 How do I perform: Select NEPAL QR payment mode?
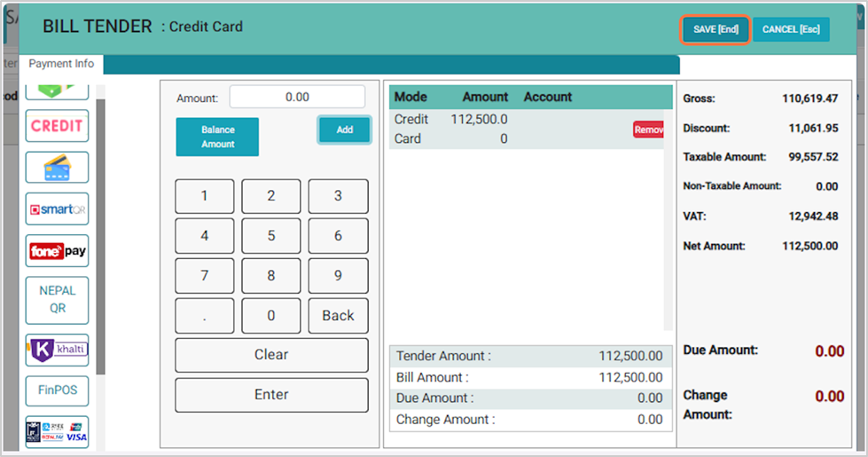pyautogui.click(x=57, y=299)
